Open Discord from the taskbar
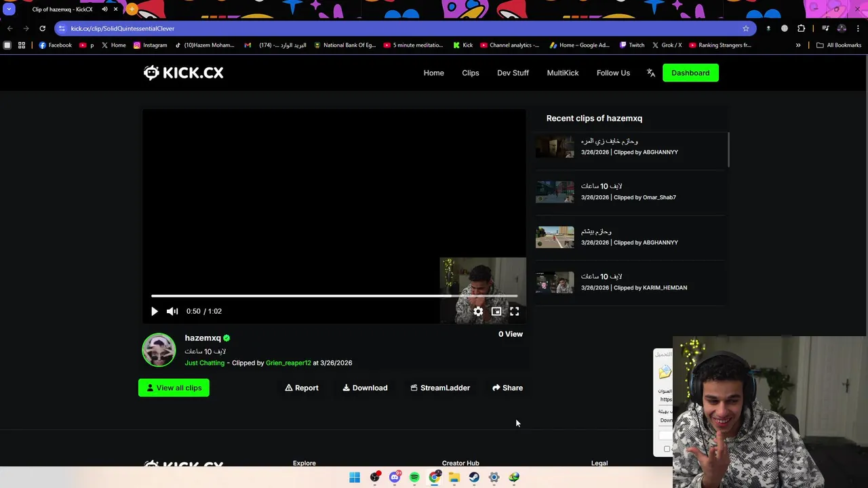The height and width of the screenshot is (488, 868). tap(395, 477)
